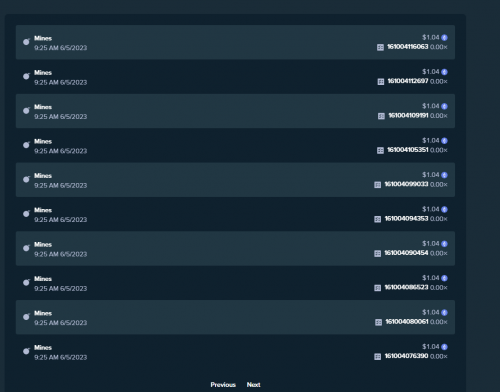
Task: Open bet ID 161004090454
Action: point(406,253)
